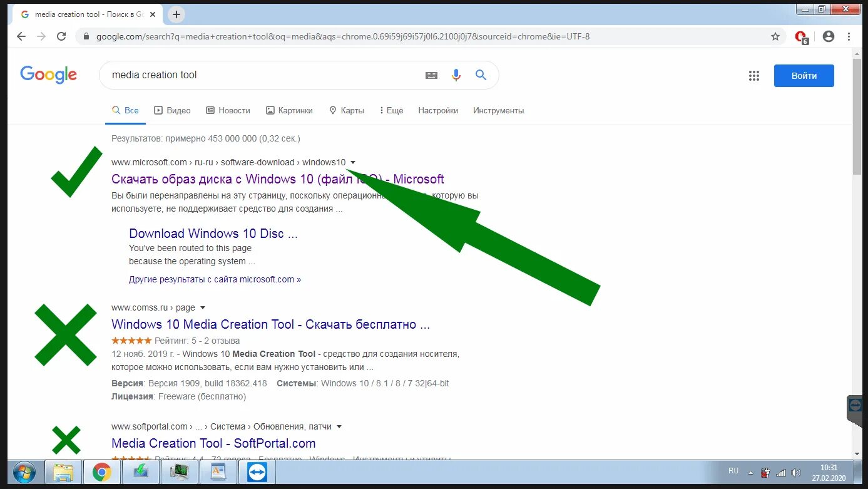Click the Google logo
The width and height of the screenshot is (868, 489).
point(49,75)
